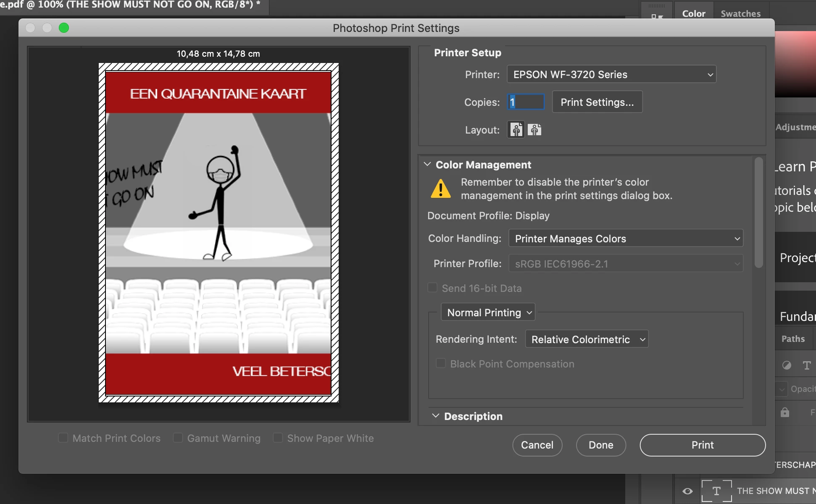
Task: Click the type layer filter icon
Action: click(806, 365)
